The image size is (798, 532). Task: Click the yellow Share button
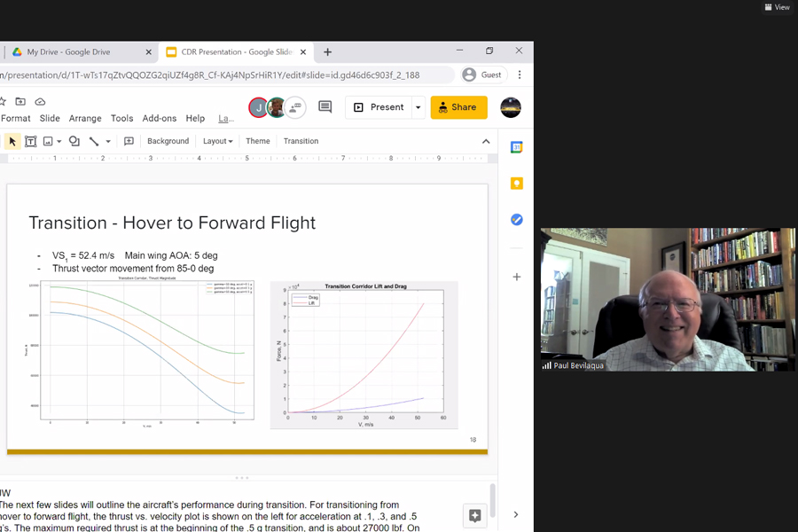pyautogui.click(x=458, y=107)
